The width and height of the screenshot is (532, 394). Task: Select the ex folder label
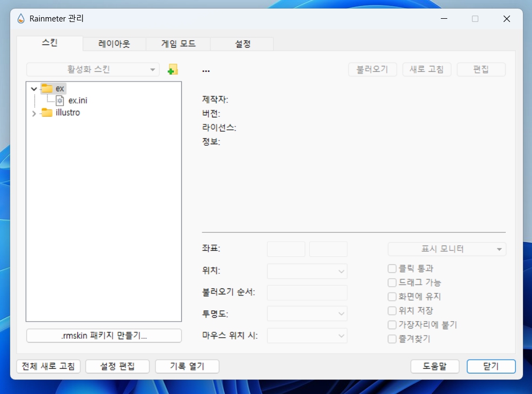tap(60, 88)
